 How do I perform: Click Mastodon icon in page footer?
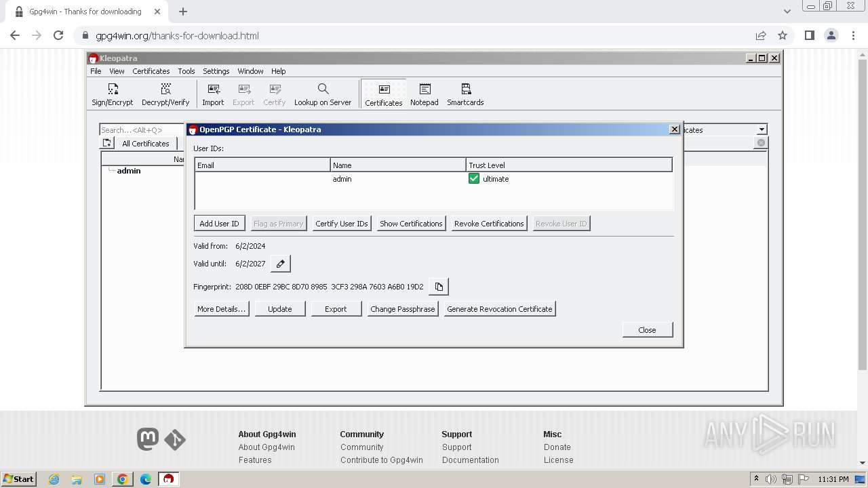148,439
